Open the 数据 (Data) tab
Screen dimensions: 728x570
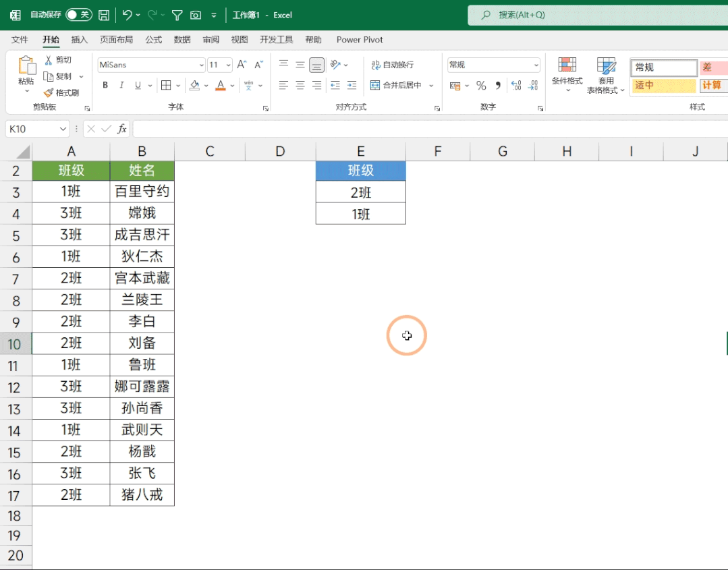click(182, 40)
